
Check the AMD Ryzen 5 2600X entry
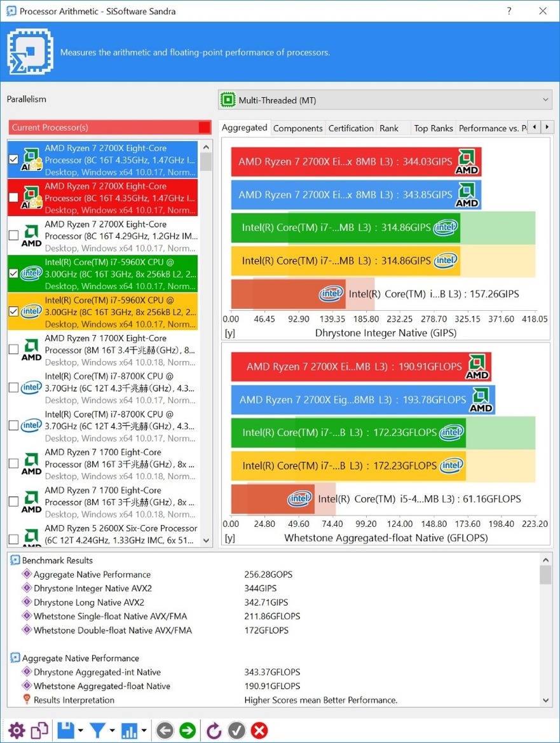(14, 539)
